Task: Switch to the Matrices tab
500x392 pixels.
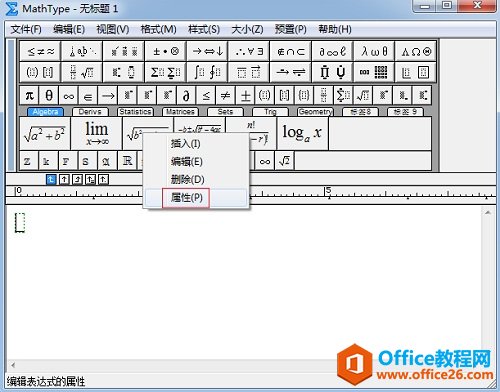Action: coord(180,112)
